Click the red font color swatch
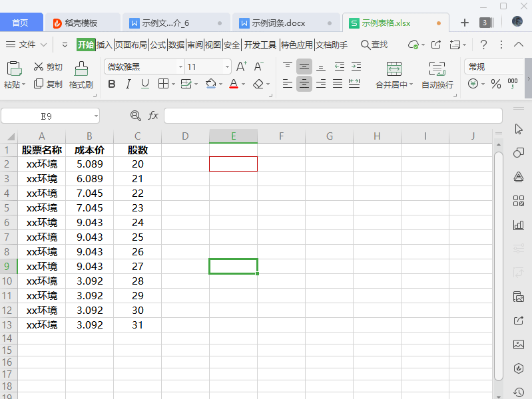The image size is (532, 399). tap(233, 84)
